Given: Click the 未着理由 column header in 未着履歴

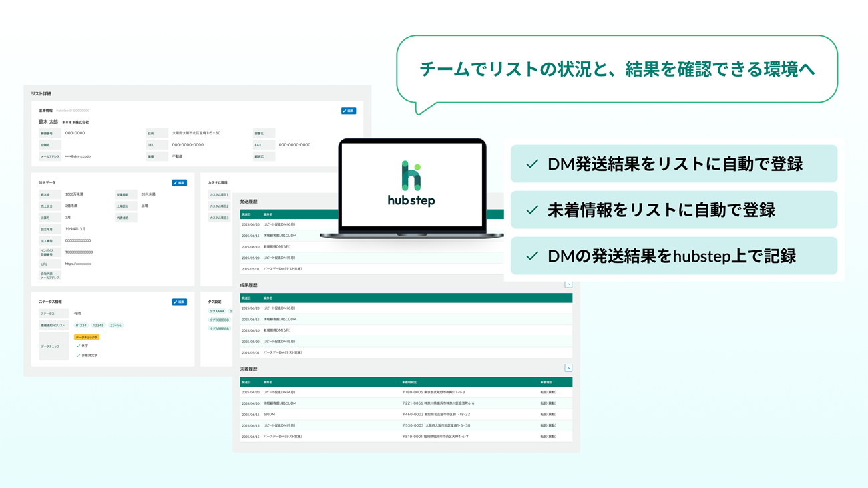Looking at the screenshot, I should tap(547, 382).
